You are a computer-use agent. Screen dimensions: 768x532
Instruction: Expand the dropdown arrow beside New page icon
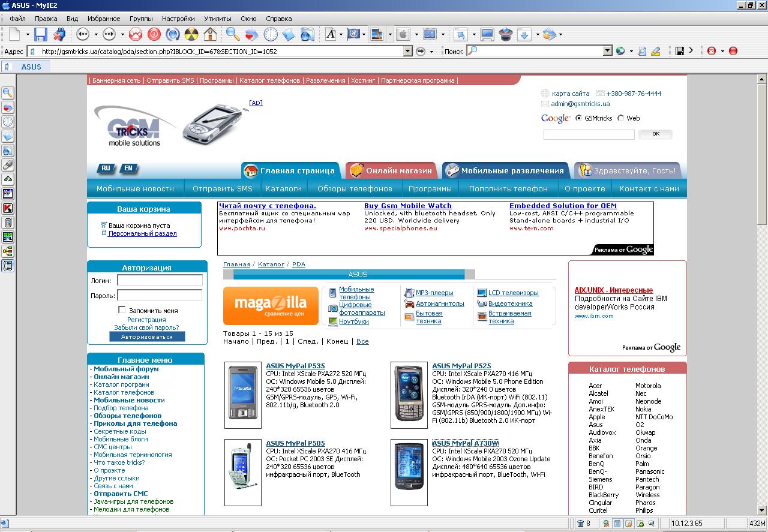point(27,35)
